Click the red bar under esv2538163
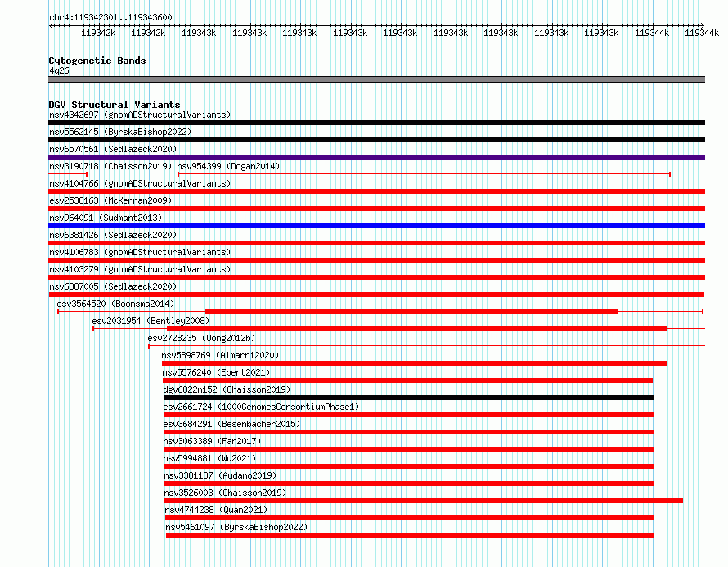 [376, 209]
